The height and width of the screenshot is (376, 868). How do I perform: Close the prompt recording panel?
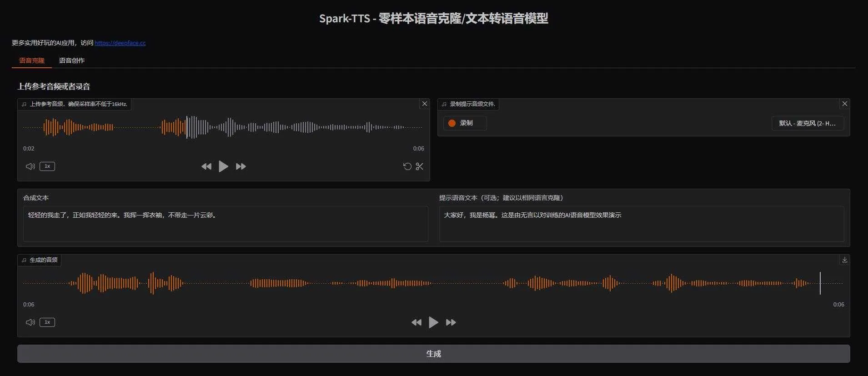[845, 104]
